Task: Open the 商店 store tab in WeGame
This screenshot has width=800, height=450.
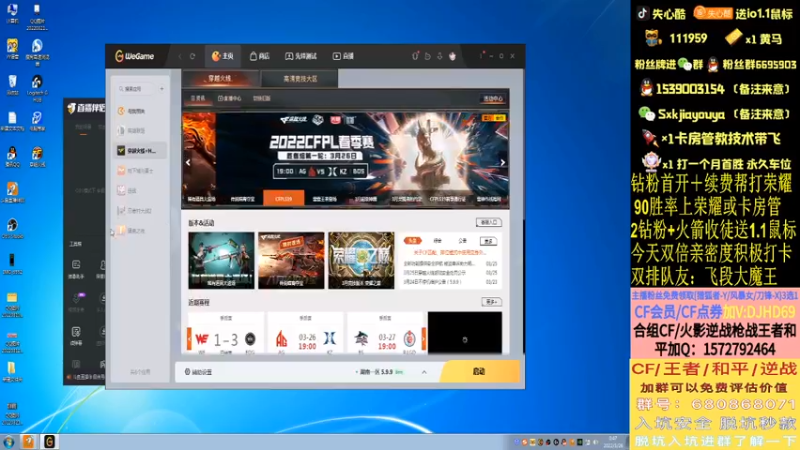Action: (260, 56)
